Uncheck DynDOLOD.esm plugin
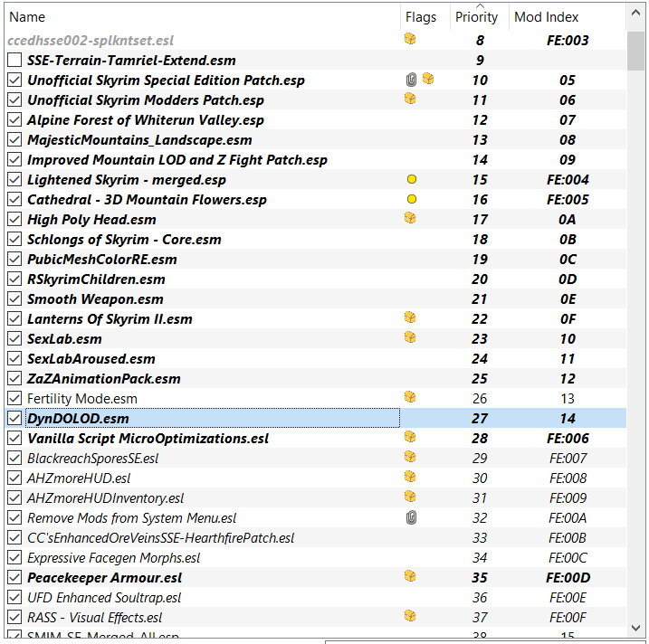649x644 pixels. pyautogui.click(x=14, y=418)
